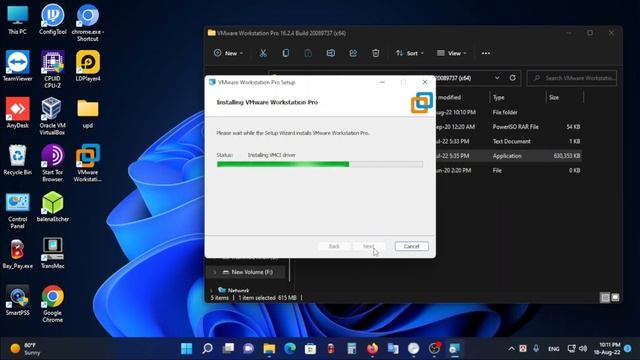
Task: Open Oracle VM VirtualBox desktop icon
Action: click(x=53, y=117)
